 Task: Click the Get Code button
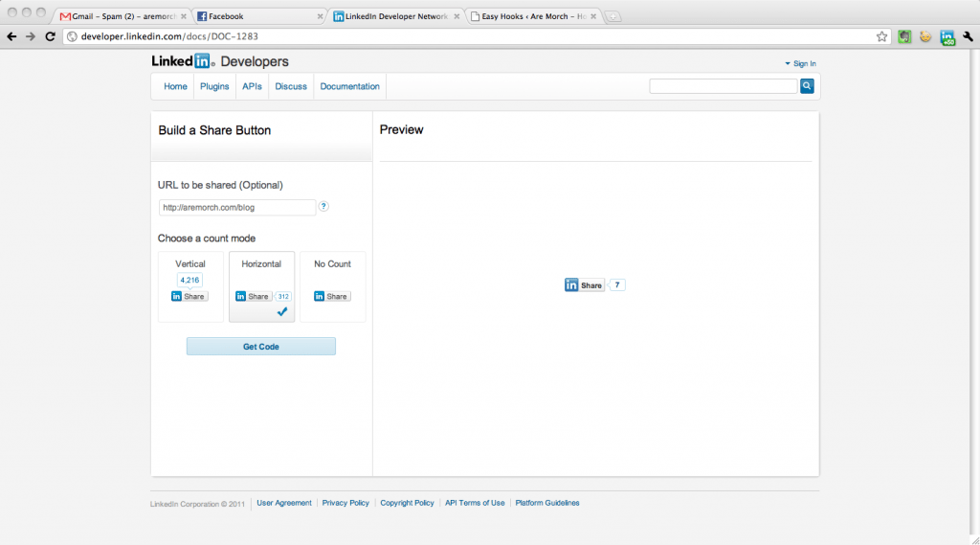[x=261, y=347]
